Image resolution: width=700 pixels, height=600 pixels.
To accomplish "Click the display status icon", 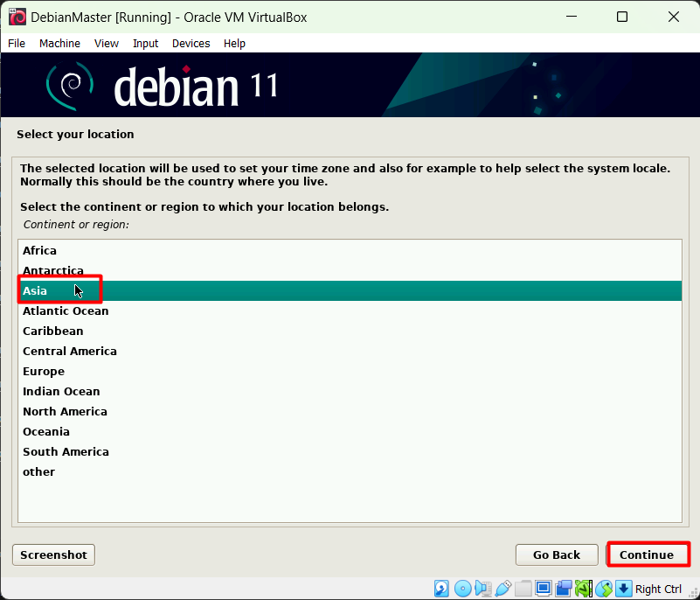I will [544, 589].
